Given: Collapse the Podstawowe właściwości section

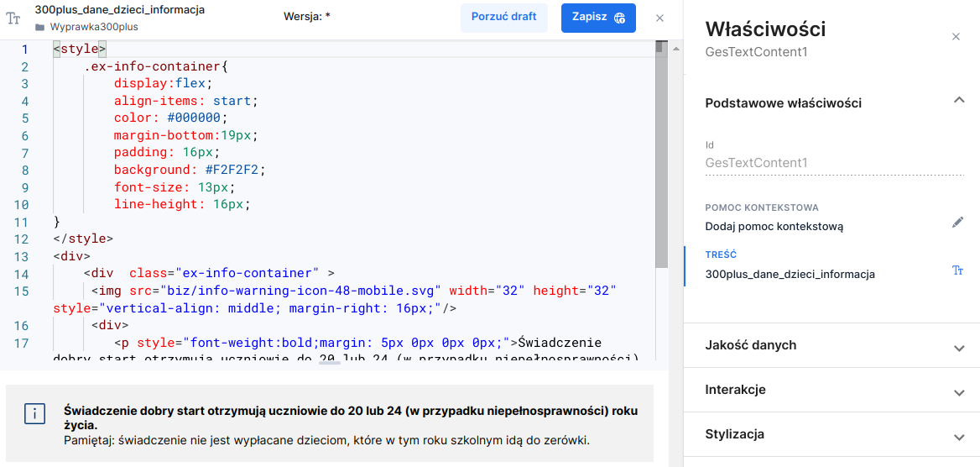Looking at the screenshot, I should [x=959, y=101].
